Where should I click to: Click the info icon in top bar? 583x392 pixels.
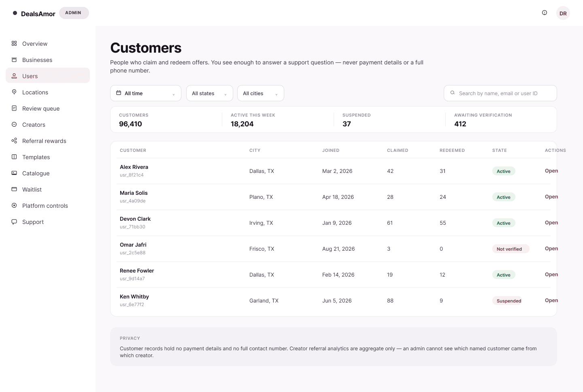[545, 13]
